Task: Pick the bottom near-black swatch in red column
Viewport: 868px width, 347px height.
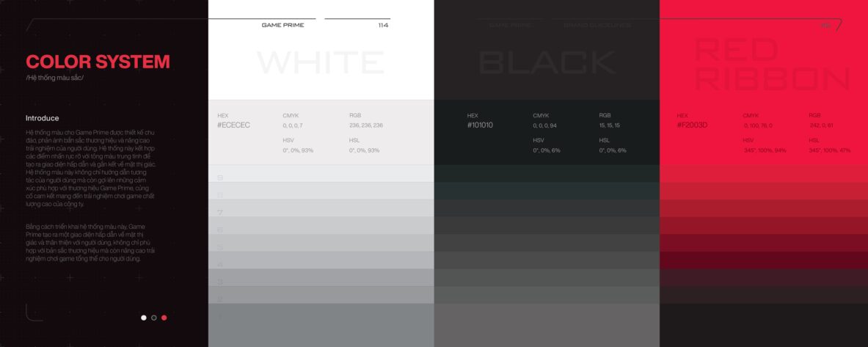Action: [764, 326]
